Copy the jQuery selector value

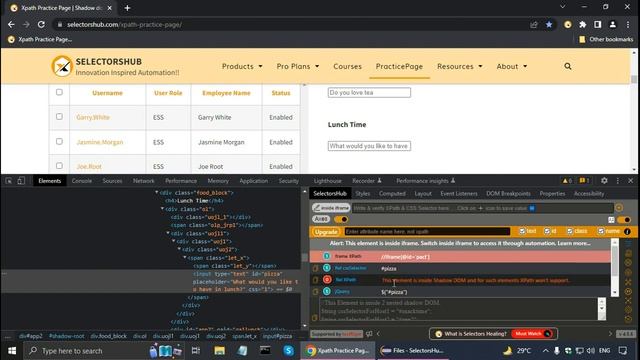[315, 292]
